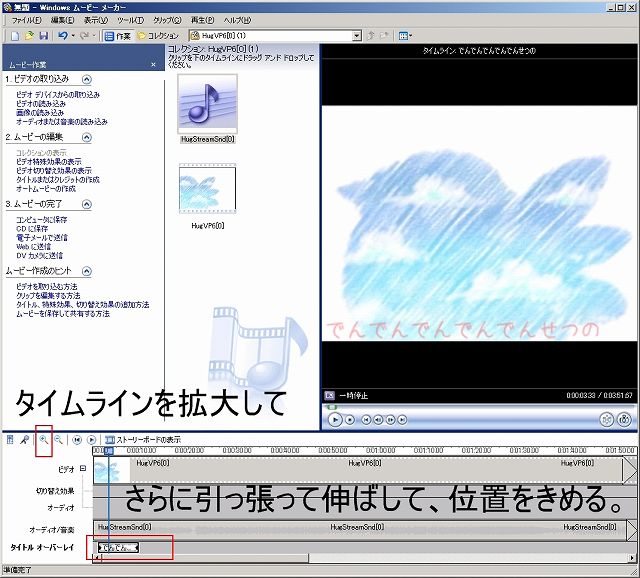Image resolution: width=640 pixels, height=578 pixels.
Task: Open the ファイル(F) menu
Action: [27, 20]
